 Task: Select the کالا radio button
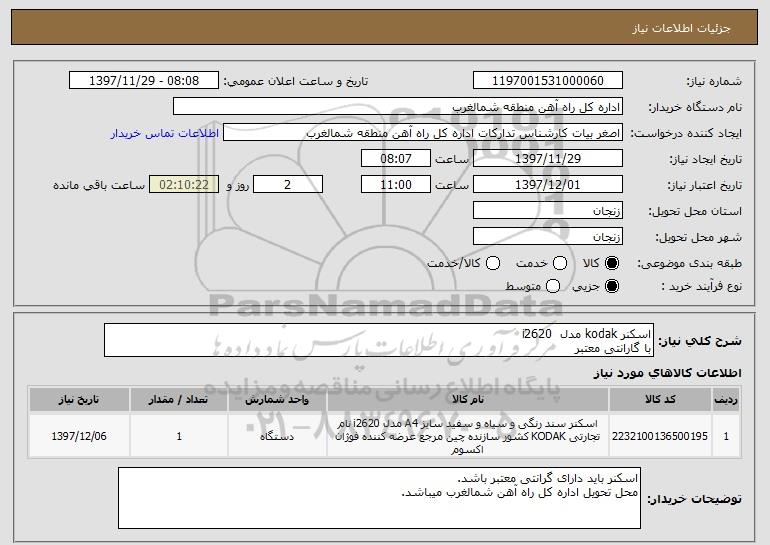[612, 263]
